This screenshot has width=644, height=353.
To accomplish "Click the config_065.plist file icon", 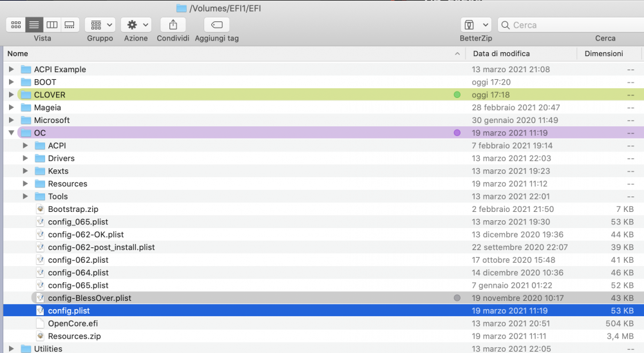I will 40,222.
